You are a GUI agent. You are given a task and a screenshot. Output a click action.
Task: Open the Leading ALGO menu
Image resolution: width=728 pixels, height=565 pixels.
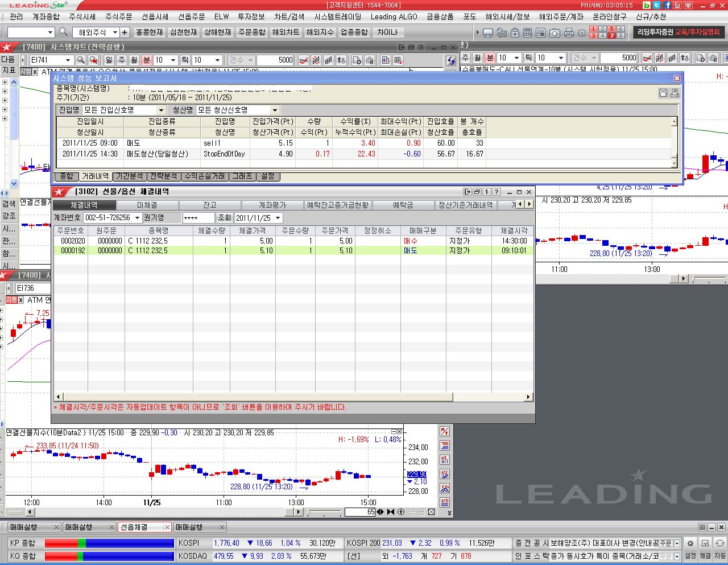(394, 17)
